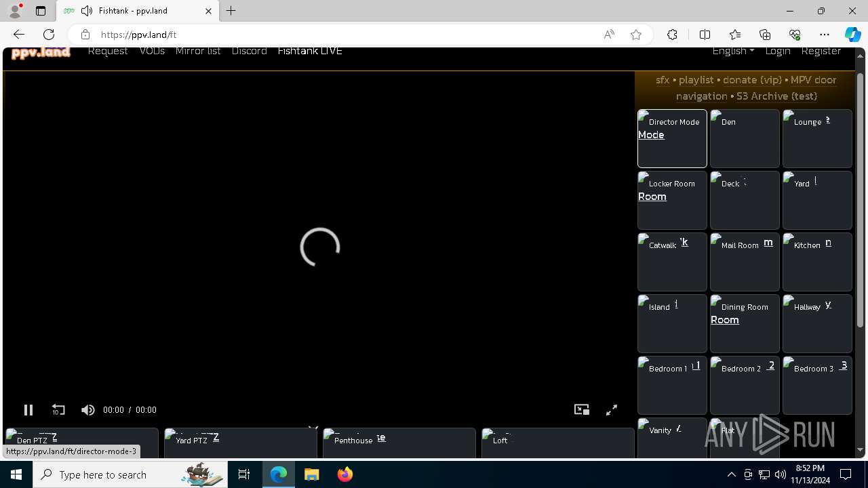This screenshot has height=488, width=868.
Task: Watch the Bedroom 1 camera
Action: pyautogui.click(x=672, y=385)
